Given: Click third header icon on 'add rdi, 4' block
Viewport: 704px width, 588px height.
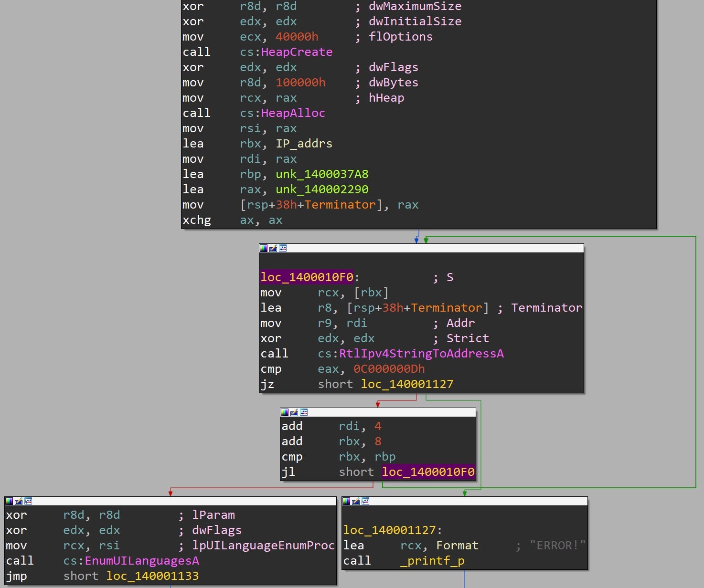Looking at the screenshot, I should tap(304, 412).
